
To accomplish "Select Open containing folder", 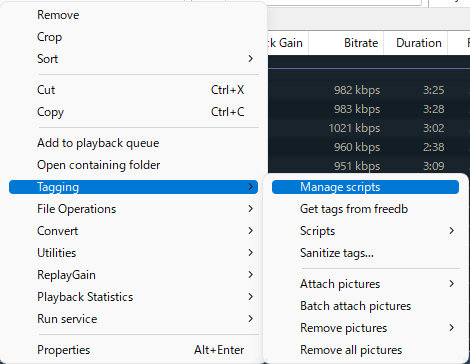I will click(x=133, y=165).
